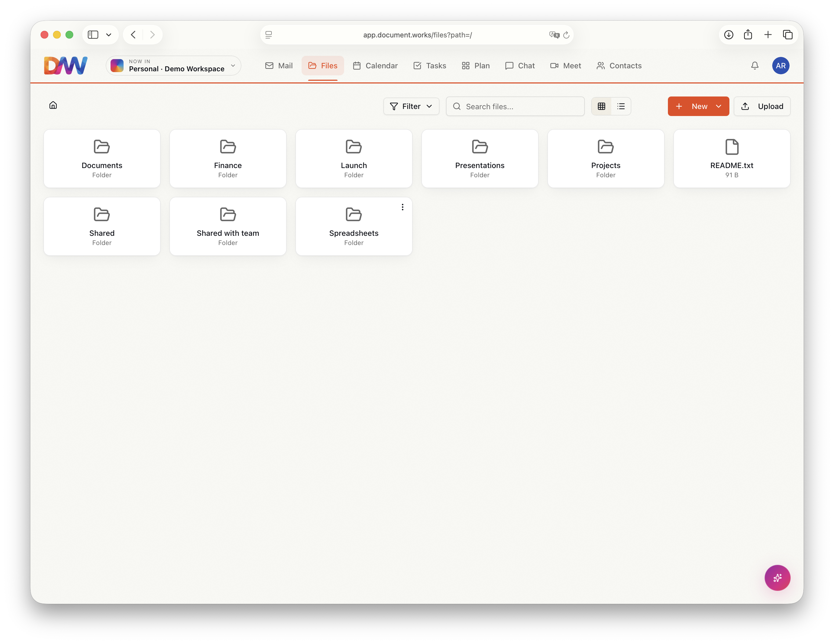Click the home breadcrumb icon

[x=53, y=105]
